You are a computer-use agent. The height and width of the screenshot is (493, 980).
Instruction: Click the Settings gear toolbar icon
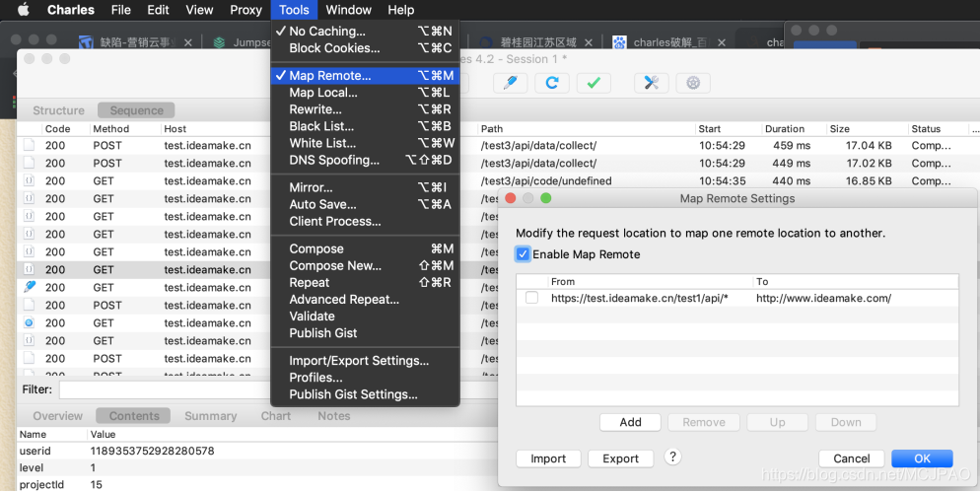693,83
